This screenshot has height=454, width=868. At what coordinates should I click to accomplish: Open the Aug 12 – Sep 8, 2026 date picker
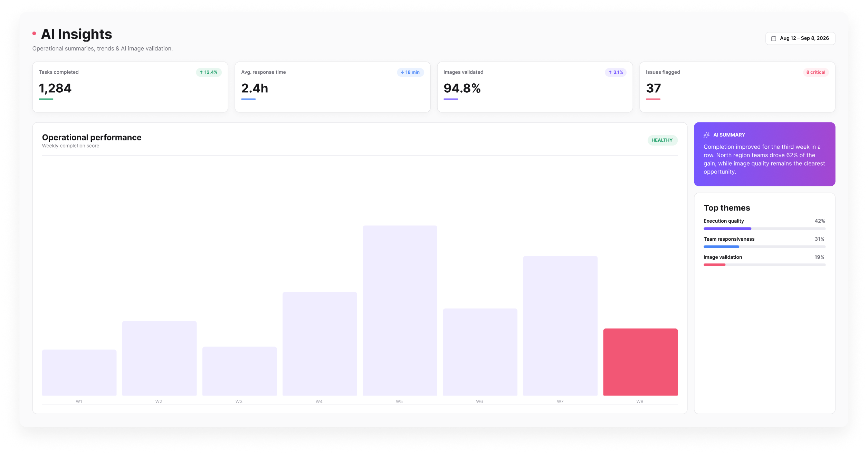click(800, 38)
